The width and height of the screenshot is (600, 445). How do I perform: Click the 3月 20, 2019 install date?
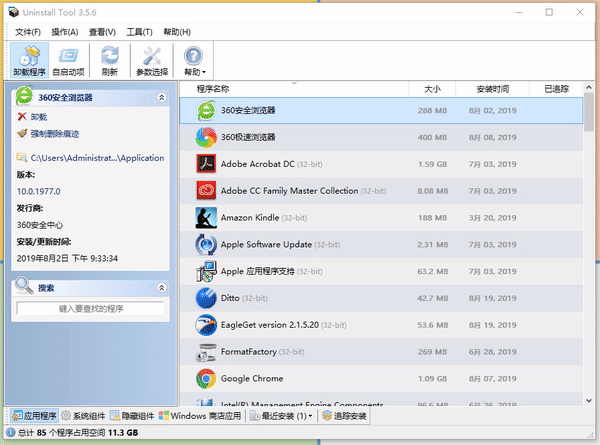point(493,218)
